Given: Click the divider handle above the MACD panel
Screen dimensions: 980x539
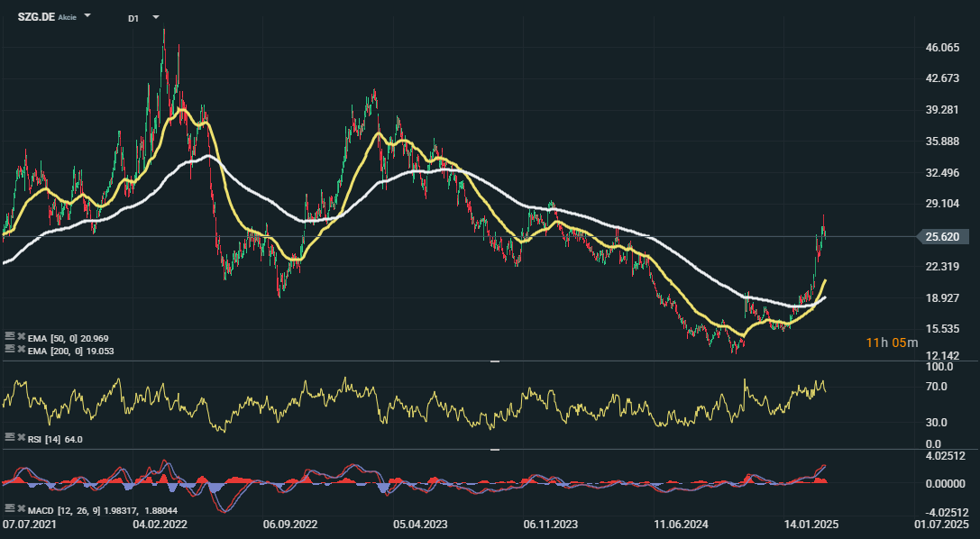Looking at the screenshot, I should 494,450.
